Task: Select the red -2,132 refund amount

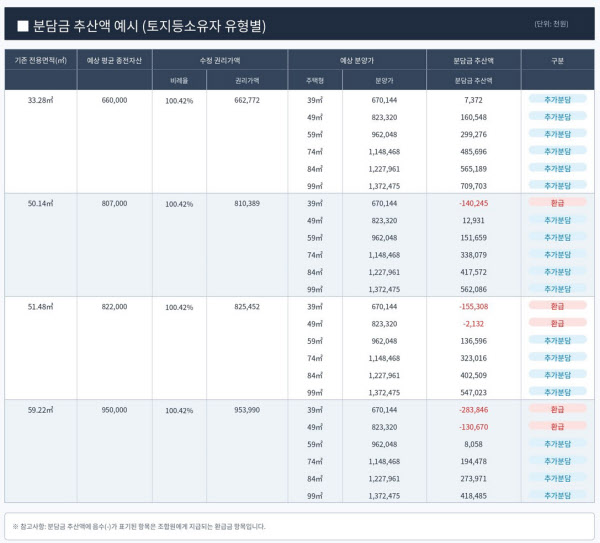Action: point(473,324)
